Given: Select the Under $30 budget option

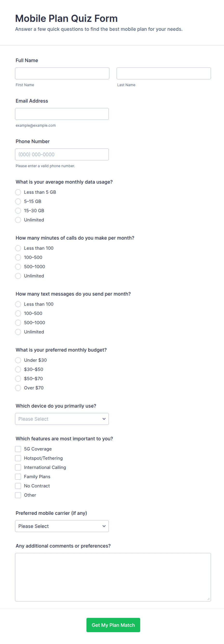Looking at the screenshot, I should pyautogui.click(x=18, y=360).
